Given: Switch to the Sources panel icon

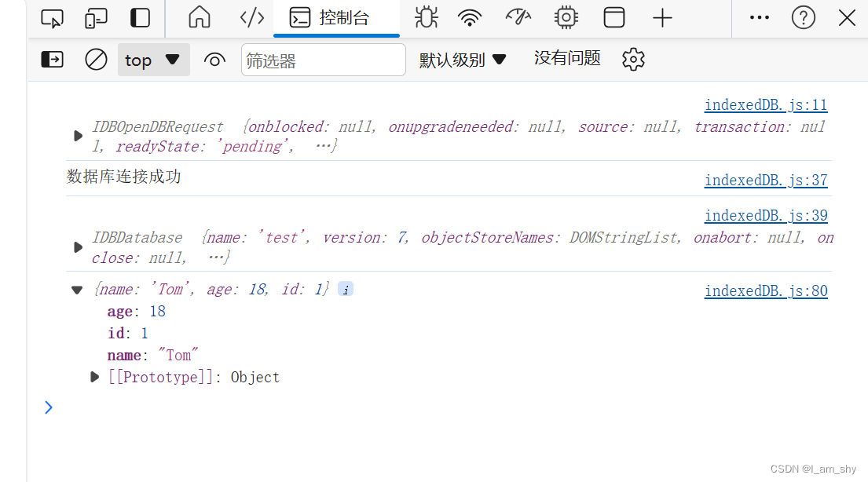Looking at the screenshot, I should coord(251,17).
